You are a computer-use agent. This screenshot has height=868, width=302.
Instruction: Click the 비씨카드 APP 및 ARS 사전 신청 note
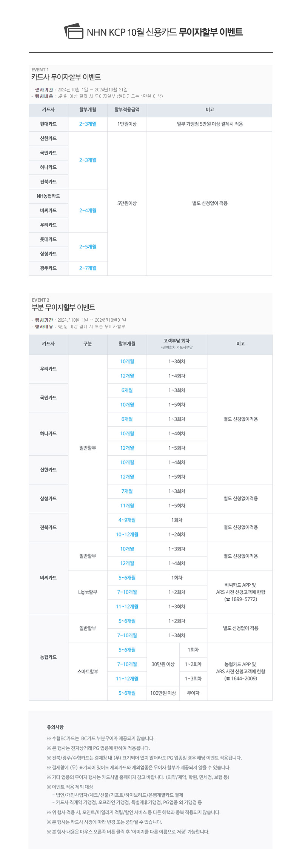coord(240,592)
